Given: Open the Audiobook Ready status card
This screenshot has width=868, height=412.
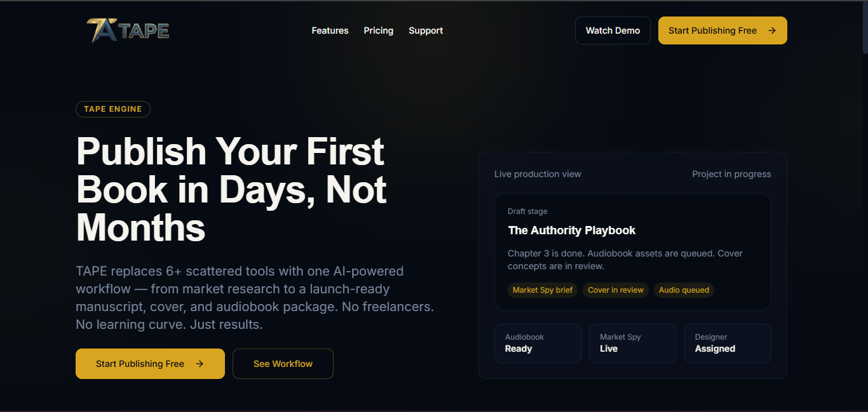Looking at the screenshot, I should (x=538, y=343).
